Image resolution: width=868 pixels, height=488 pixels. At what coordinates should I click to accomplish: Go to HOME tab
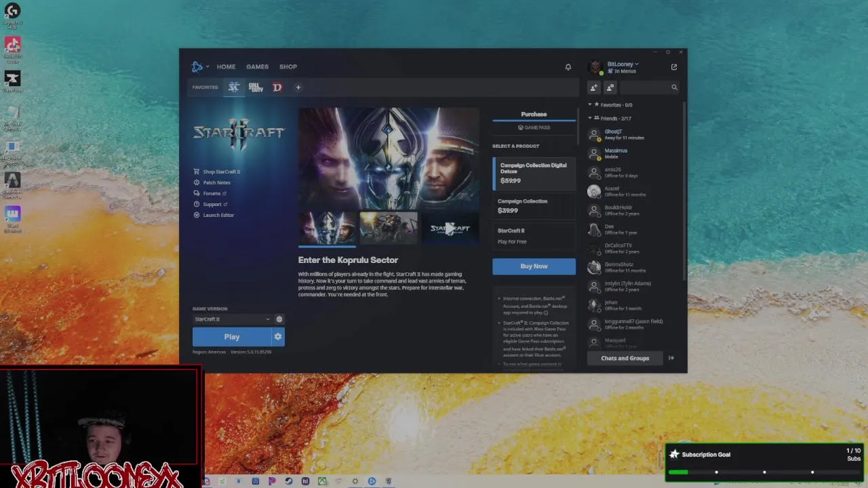[x=226, y=67]
